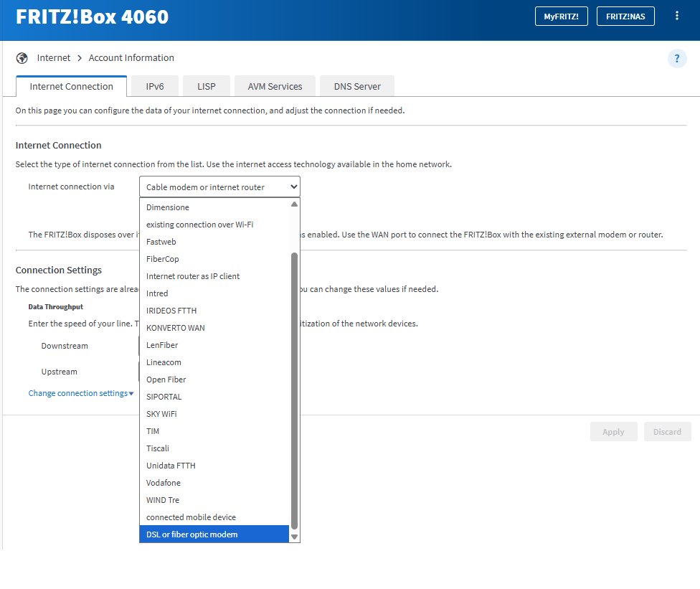Expand Change connection settings section
Screen dimensions: 700x589
(81, 393)
